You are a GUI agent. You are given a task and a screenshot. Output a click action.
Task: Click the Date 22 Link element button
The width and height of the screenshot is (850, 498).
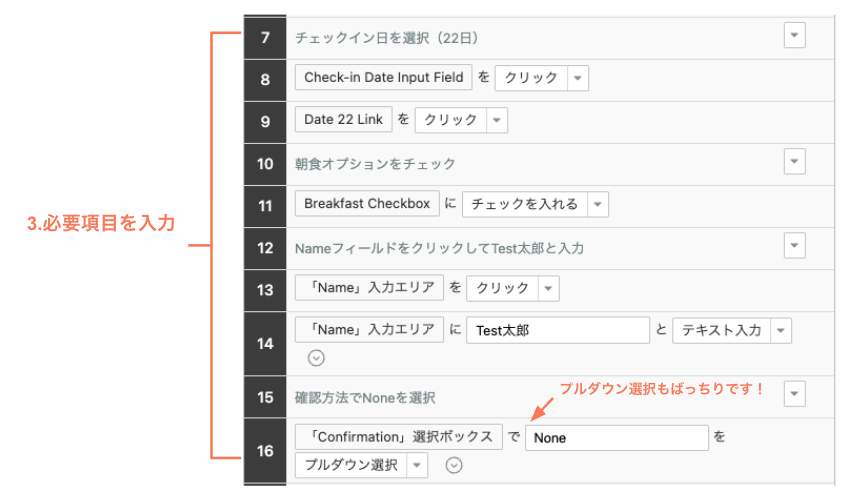click(343, 120)
